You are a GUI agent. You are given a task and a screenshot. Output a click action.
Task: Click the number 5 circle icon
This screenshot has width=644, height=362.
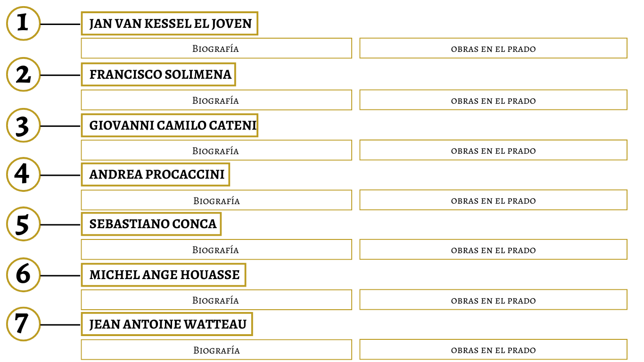[23, 224]
